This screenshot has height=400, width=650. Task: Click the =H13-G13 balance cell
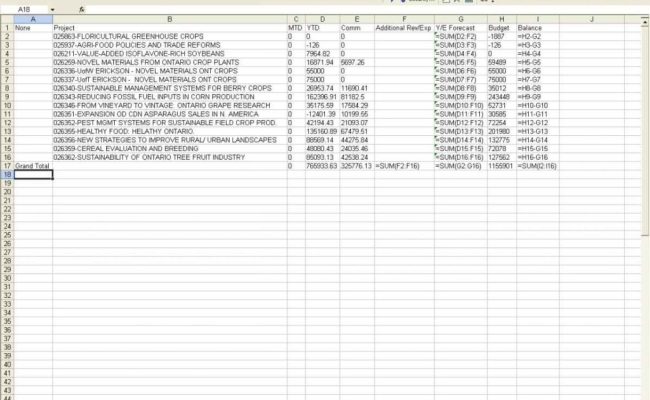[x=538, y=131]
